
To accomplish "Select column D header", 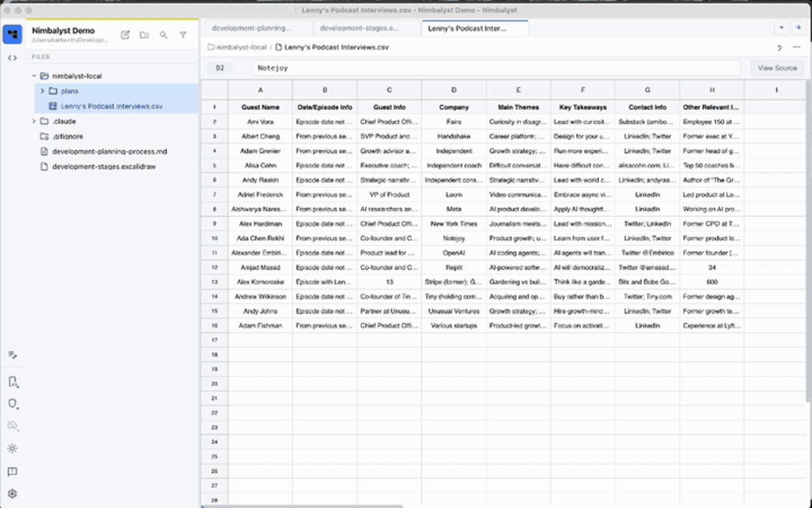I will 454,90.
